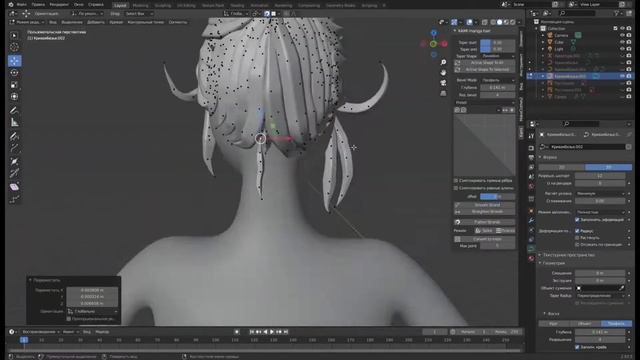Switch orthographic perspective grid icon
Viewport: 640px width, 360px height.
click(443, 93)
